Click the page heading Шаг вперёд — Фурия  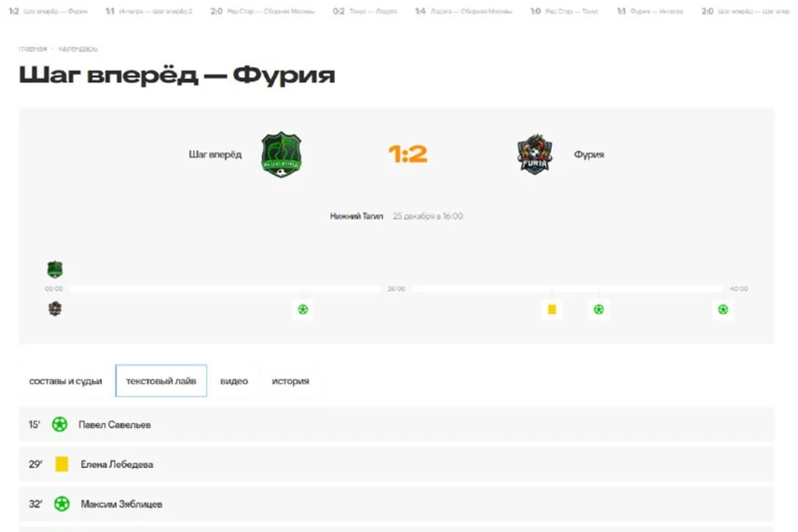click(177, 76)
